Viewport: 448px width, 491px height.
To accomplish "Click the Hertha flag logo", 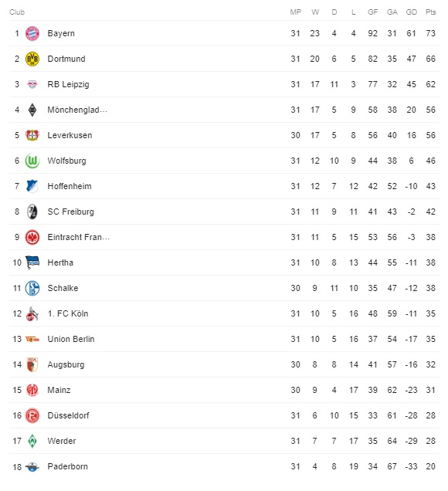I will point(32,262).
